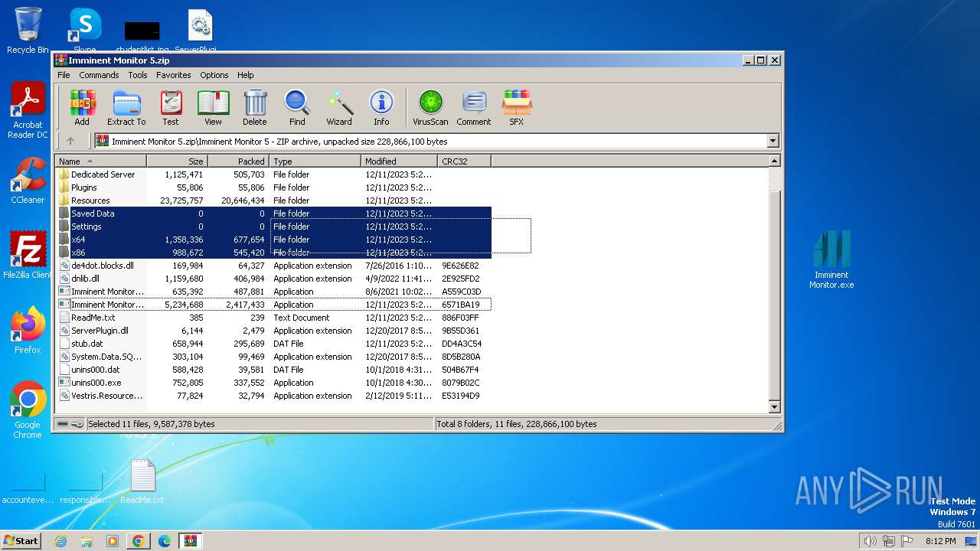
Task: Click the Add toolbar icon
Action: 82,107
